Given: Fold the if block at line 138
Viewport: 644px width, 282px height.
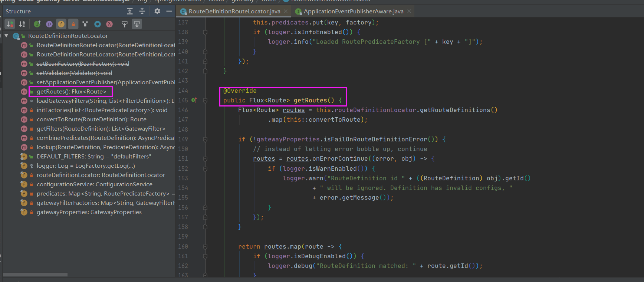Looking at the screenshot, I should [205, 32].
